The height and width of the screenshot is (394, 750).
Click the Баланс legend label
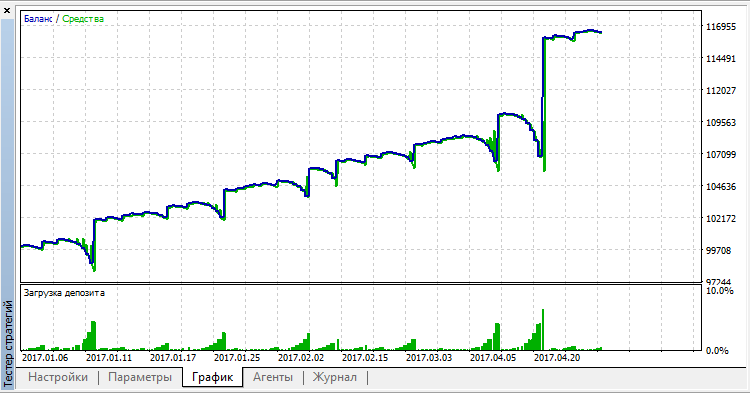click(38, 19)
